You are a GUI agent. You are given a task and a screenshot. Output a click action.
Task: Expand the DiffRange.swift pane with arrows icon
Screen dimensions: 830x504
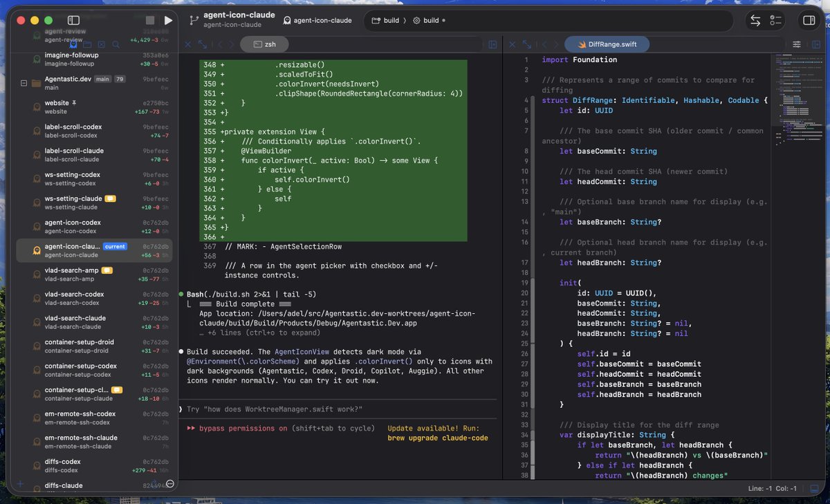pos(527,44)
